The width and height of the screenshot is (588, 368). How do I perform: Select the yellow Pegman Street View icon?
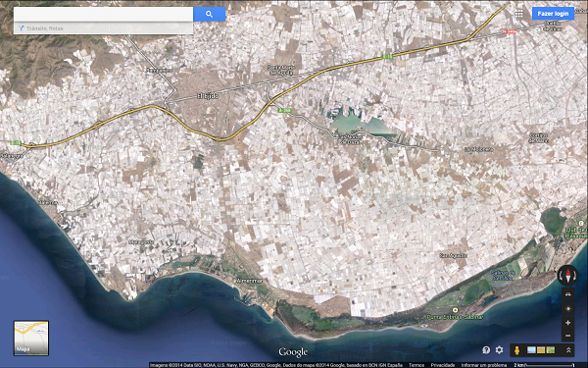pos(517,350)
